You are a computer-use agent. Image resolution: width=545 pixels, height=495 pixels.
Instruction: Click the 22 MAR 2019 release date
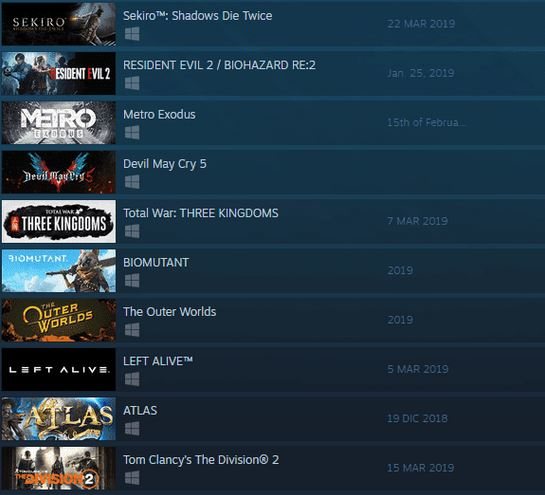[421, 24]
